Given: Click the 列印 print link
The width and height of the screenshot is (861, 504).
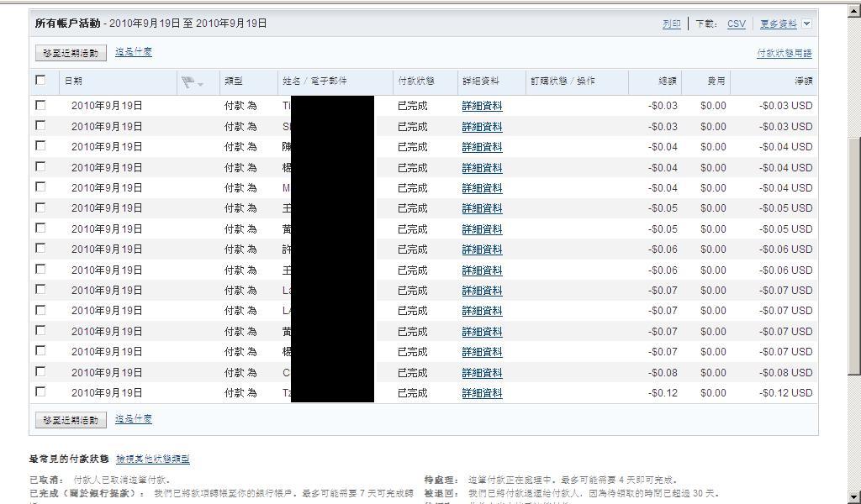Looking at the screenshot, I should tap(672, 24).
